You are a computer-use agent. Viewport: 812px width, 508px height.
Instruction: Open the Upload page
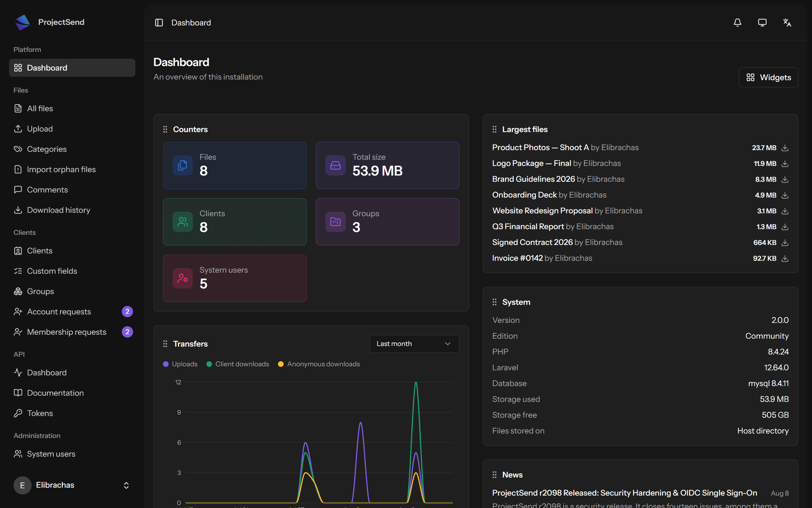point(72,129)
